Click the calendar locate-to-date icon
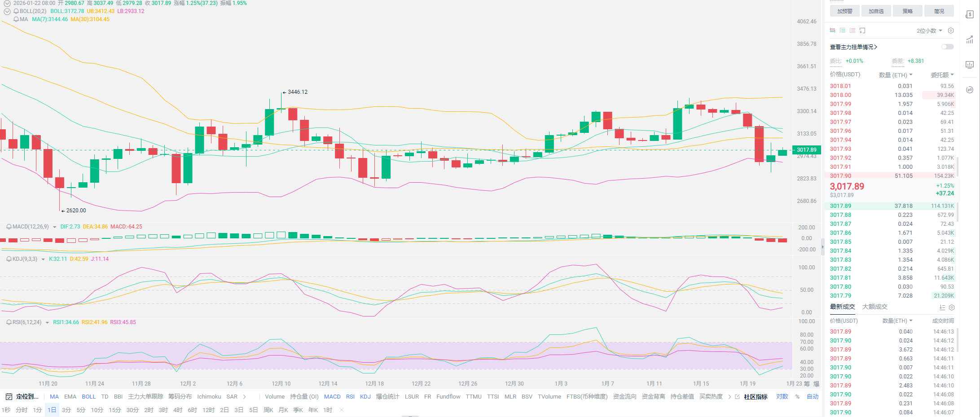The image size is (980, 417). coord(9,397)
